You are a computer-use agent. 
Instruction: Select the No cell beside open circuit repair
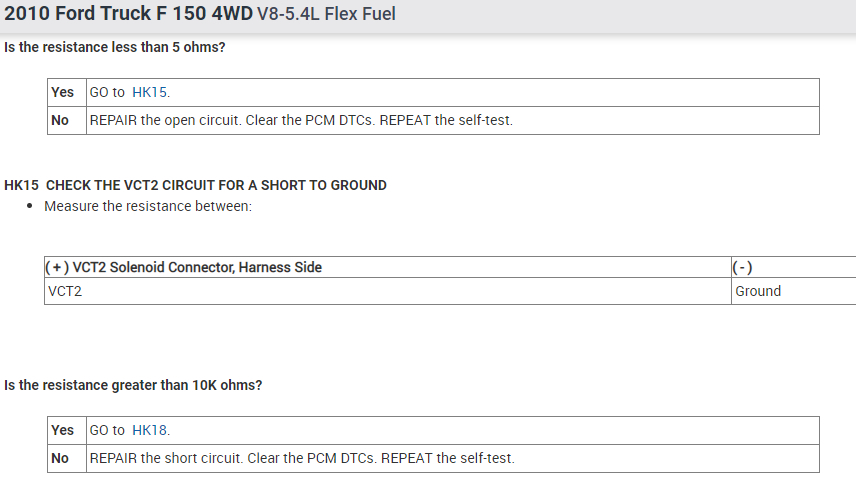(x=60, y=120)
